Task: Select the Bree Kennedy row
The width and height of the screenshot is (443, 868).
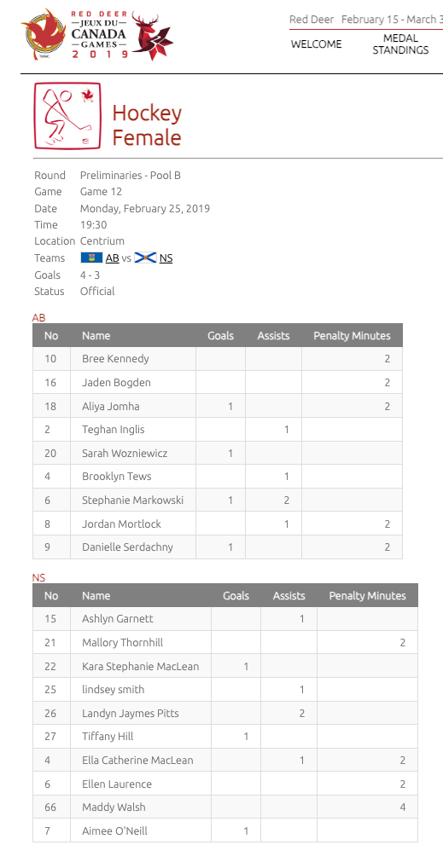Action: [x=218, y=358]
